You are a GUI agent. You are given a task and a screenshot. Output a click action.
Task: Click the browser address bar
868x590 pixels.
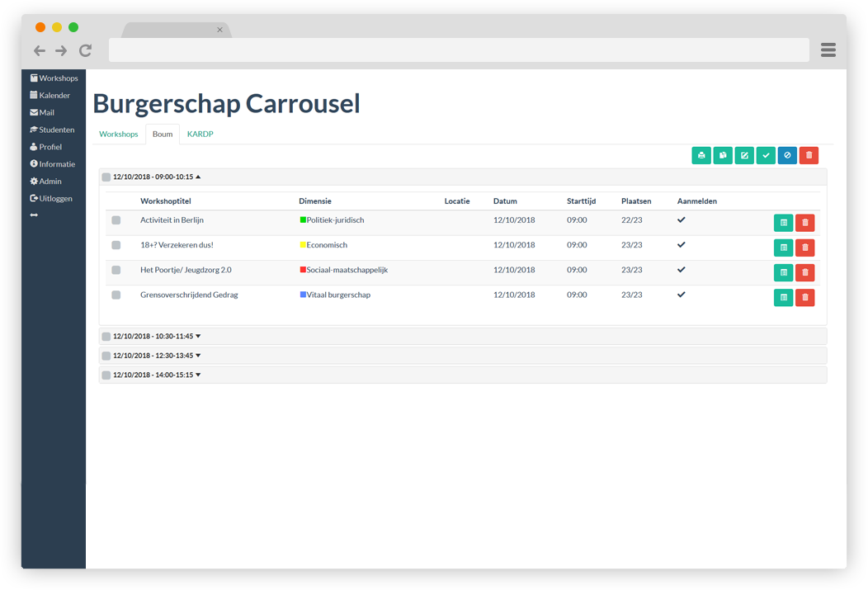459,50
